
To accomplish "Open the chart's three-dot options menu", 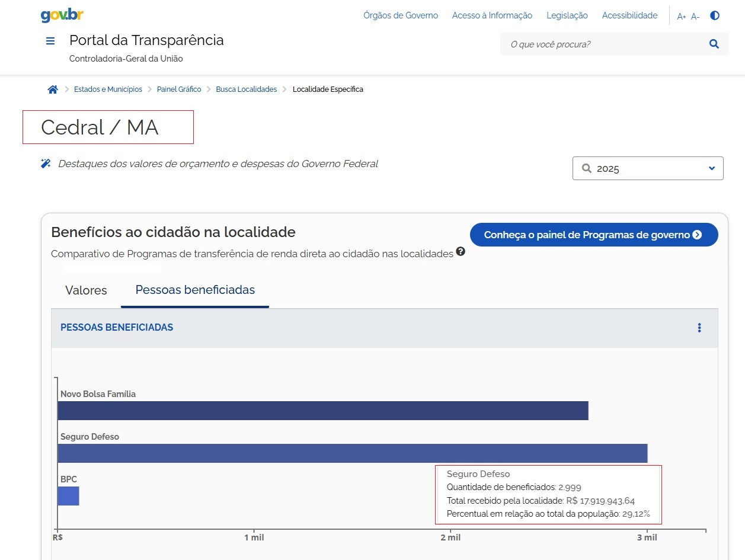I will (699, 328).
